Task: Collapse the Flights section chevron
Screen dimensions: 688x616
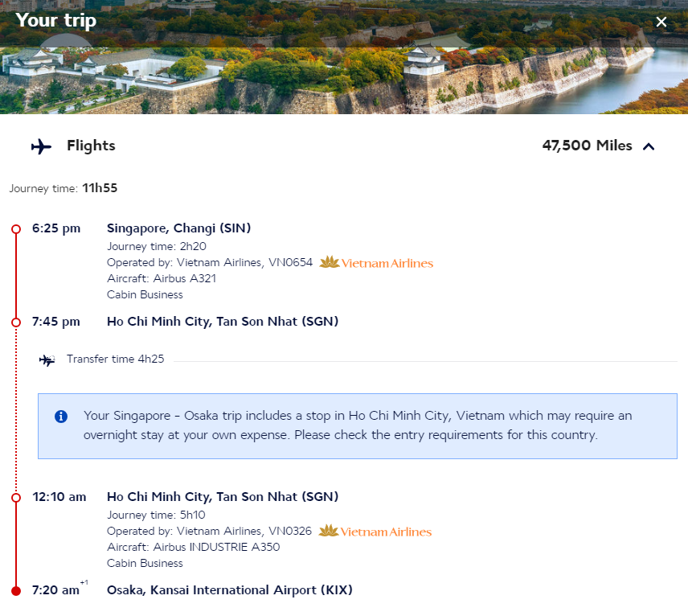Action: click(x=649, y=146)
